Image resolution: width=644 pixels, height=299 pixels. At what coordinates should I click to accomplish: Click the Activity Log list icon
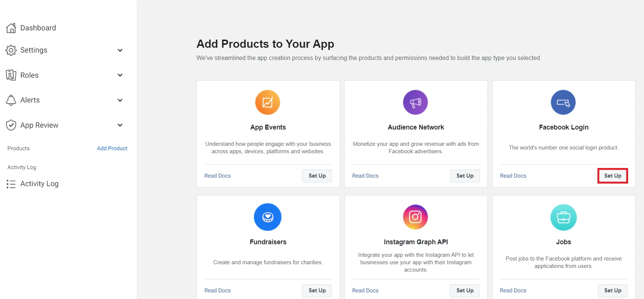pyautogui.click(x=11, y=184)
